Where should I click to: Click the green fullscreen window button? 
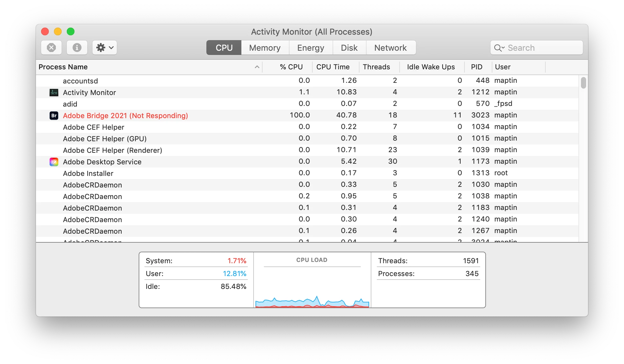(x=71, y=31)
